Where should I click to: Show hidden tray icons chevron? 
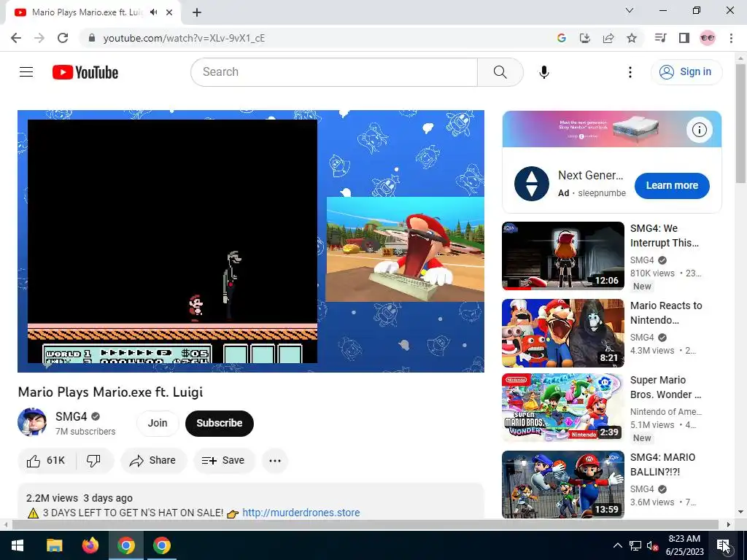coord(617,545)
